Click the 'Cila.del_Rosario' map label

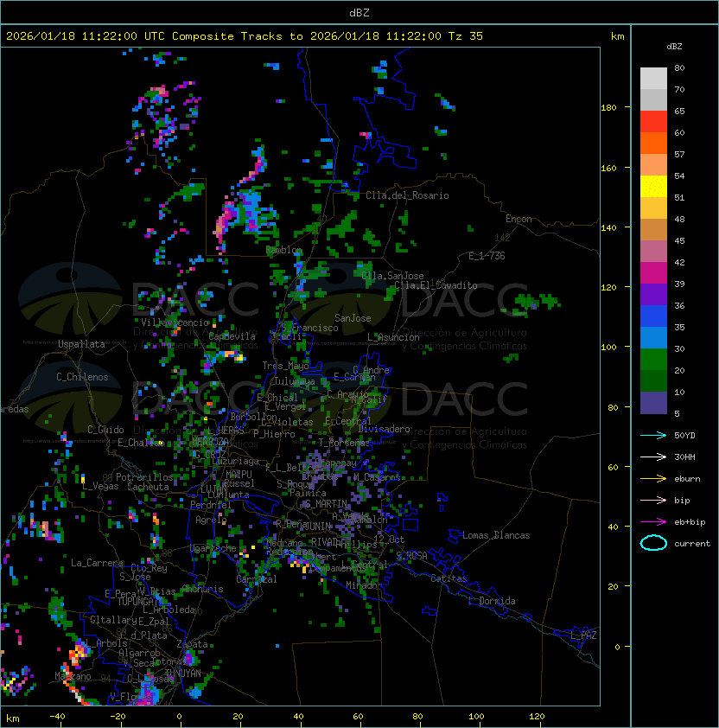click(x=407, y=195)
